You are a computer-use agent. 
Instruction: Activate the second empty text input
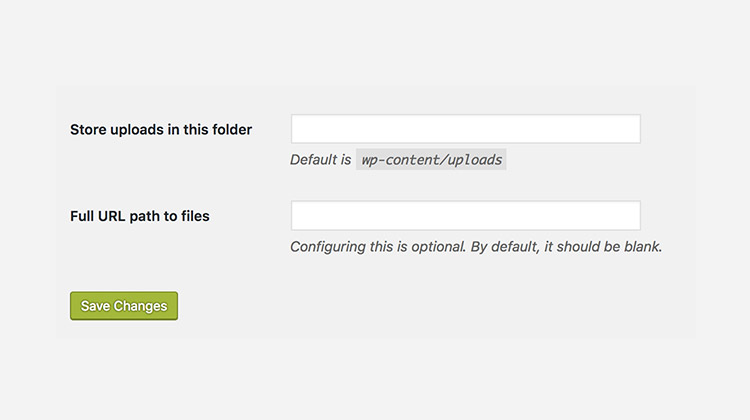[x=465, y=216]
